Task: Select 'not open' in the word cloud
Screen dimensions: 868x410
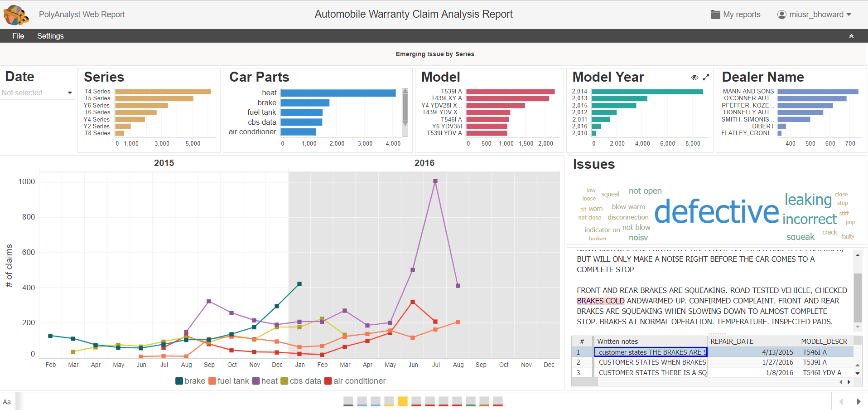Action: point(645,191)
